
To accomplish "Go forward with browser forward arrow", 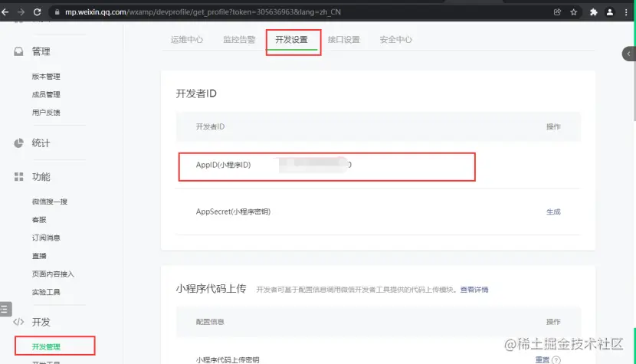I will click(21, 12).
